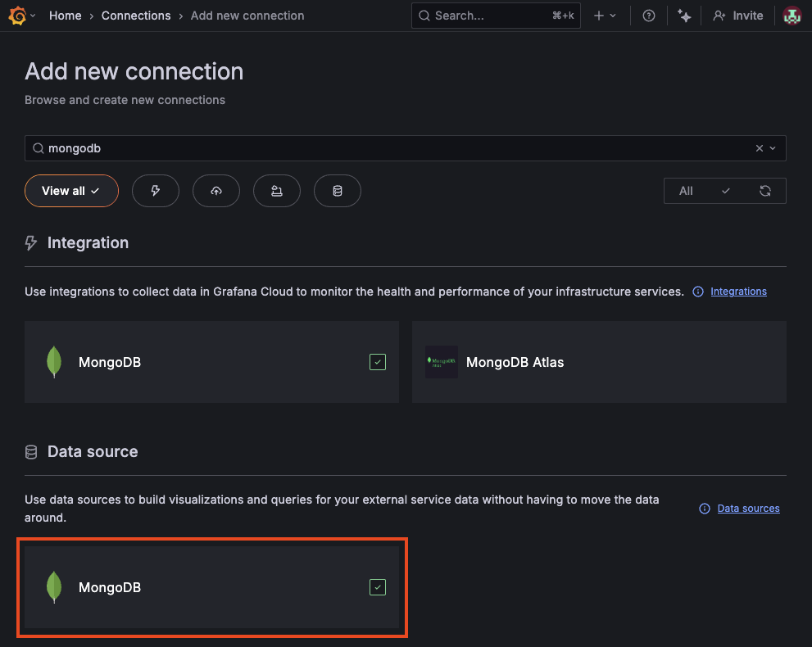Open the plus create-new dropdown in the header
The width and height of the screenshot is (812, 647).
click(x=605, y=15)
